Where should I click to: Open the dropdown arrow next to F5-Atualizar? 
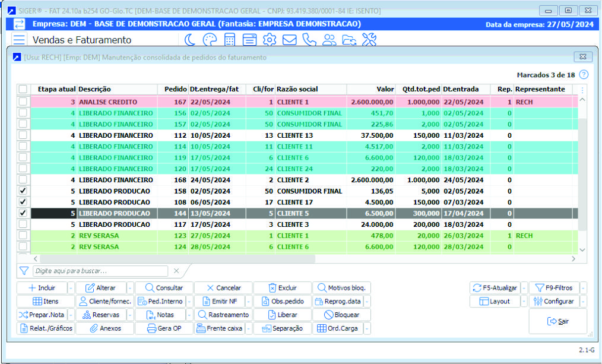524,288
